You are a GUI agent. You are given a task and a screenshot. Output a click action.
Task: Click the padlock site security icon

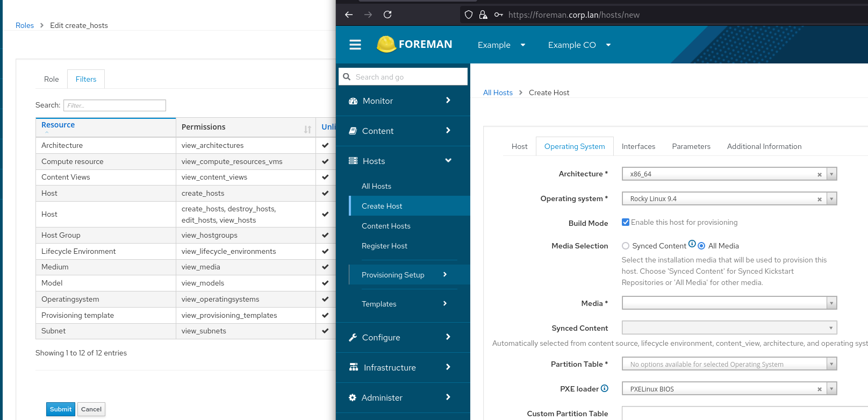coord(483,15)
